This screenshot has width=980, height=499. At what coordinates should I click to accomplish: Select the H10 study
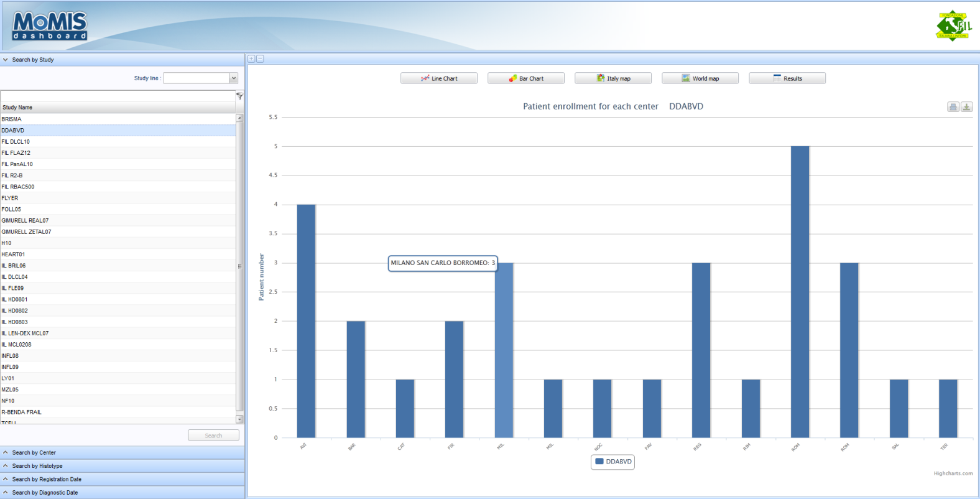118,243
